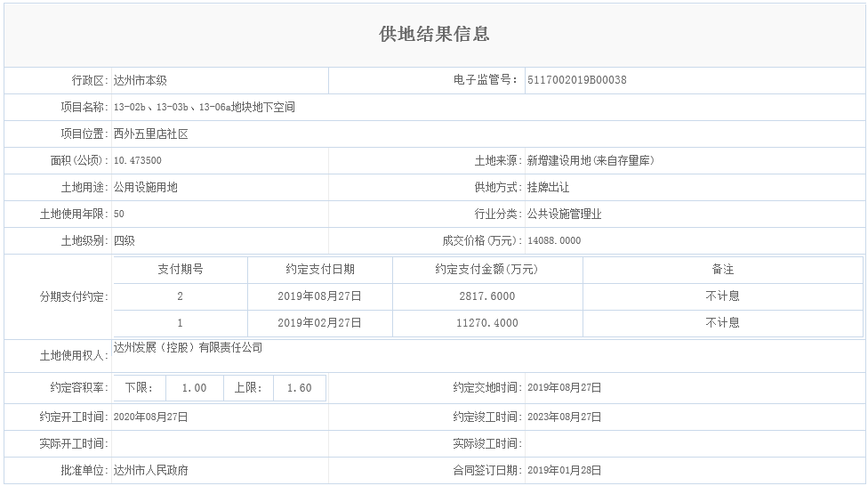Select payment date 2019年02月27日
Screen dimensions: 868x486
(319, 323)
